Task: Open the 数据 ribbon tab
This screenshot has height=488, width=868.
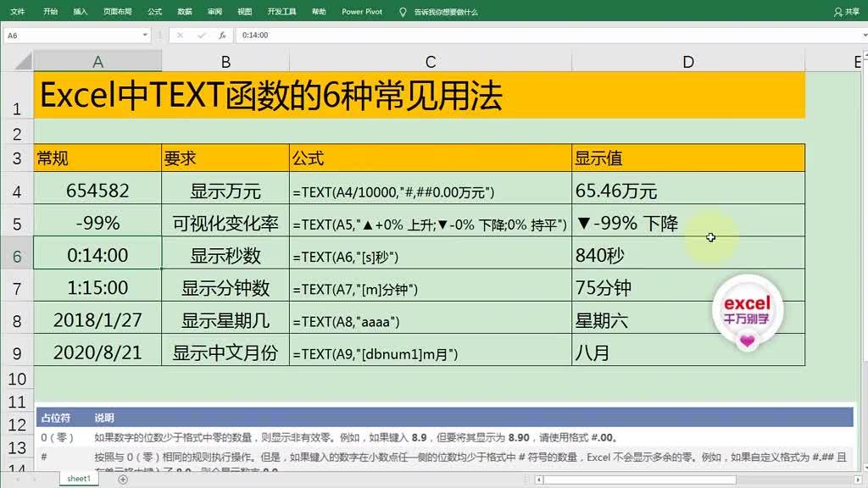Action: (185, 12)
